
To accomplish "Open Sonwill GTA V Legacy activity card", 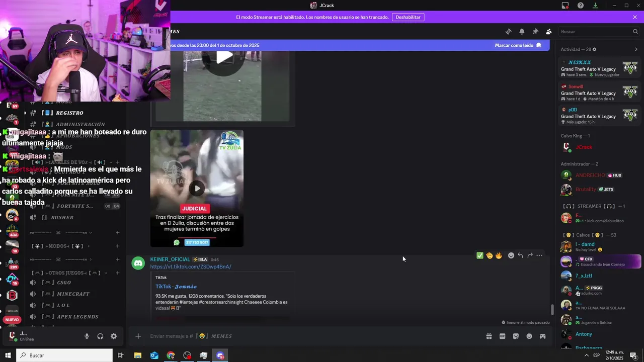I will 599,93.
